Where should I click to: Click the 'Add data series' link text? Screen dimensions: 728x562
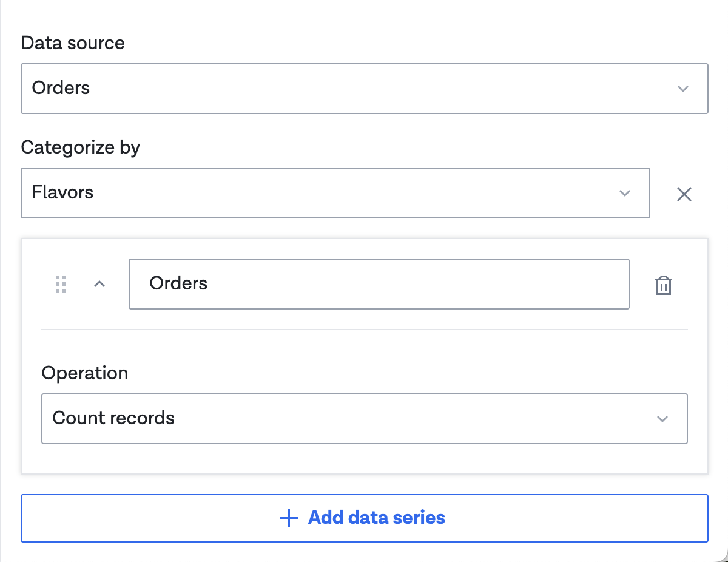(376, 518)
